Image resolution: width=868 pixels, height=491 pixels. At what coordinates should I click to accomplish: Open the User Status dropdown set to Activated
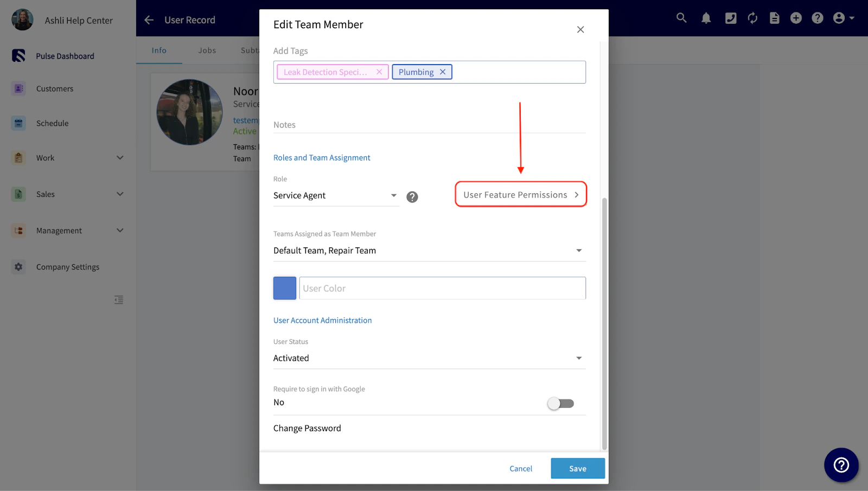click(x=430, y=358)
